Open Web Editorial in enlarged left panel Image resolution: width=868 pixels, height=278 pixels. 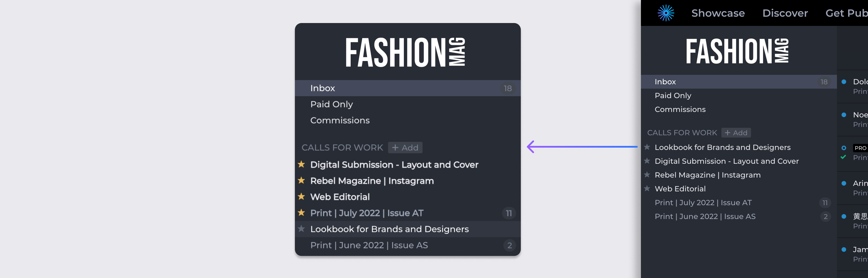coord(340,197)
